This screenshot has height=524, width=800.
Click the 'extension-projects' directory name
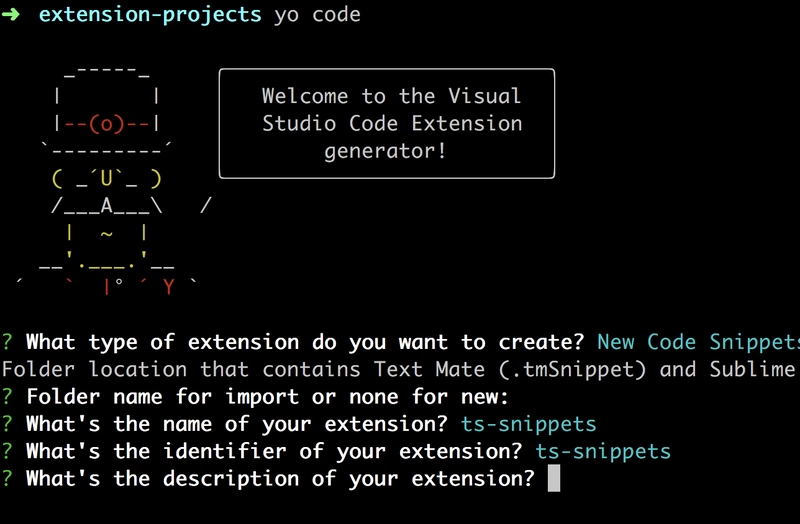[x=150, y=15]
